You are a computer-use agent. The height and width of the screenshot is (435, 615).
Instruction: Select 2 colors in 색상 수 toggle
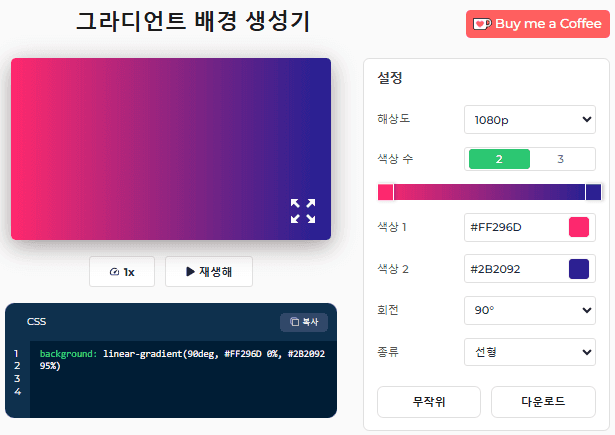click(499, 159)
